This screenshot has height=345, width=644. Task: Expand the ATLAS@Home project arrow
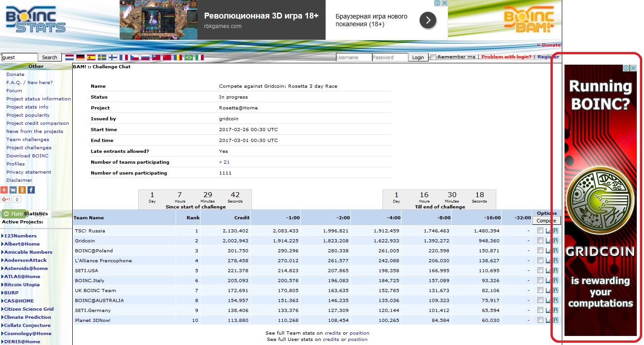(2, 277)
